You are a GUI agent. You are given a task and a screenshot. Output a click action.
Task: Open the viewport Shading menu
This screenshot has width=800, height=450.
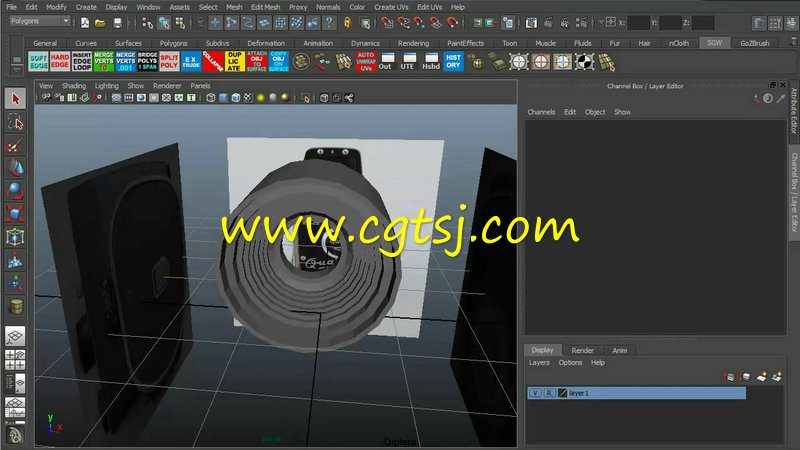(74, 86)
